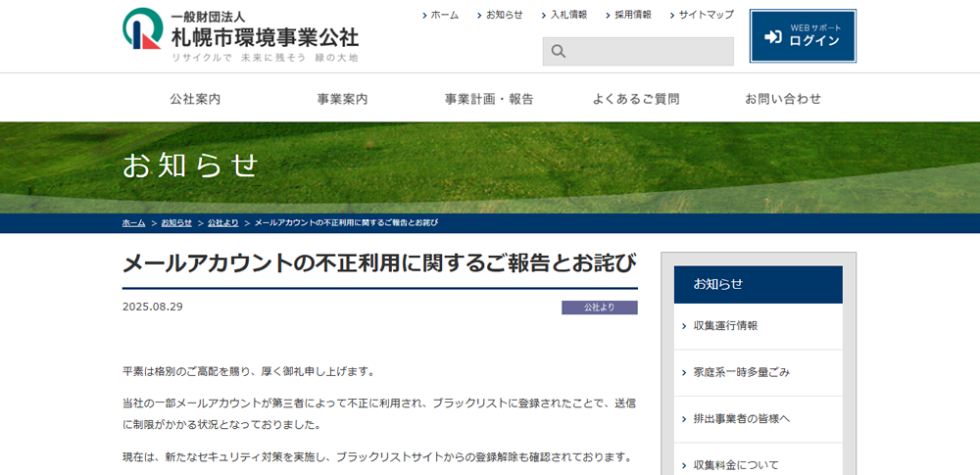
Task: Click the WEBサポート ログイン button
Action: tap(803, 36)
